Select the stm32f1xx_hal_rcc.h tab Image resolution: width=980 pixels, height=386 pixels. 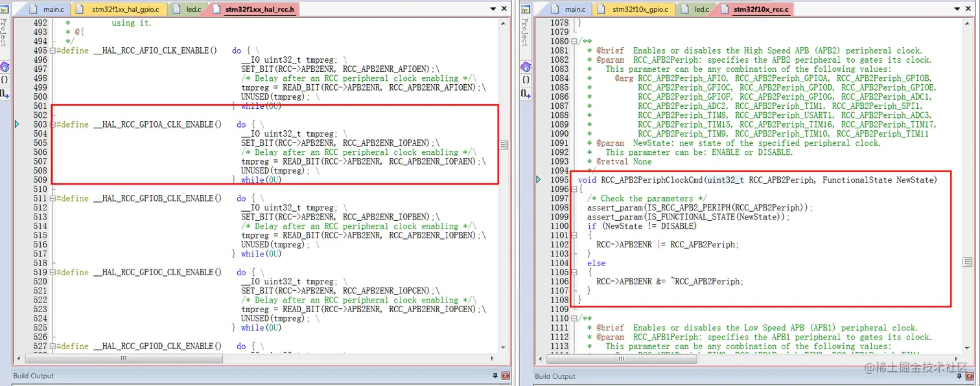pos(253,9)
